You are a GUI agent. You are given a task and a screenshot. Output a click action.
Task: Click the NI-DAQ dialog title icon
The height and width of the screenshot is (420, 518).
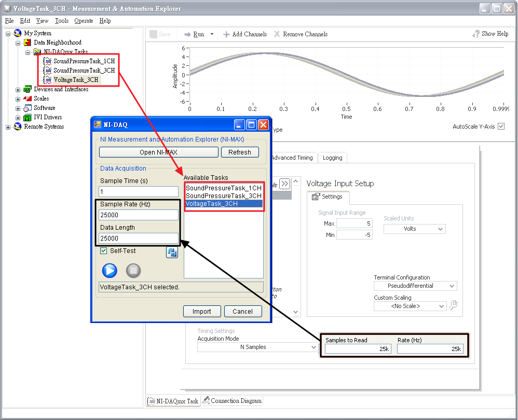pos(98,124)
